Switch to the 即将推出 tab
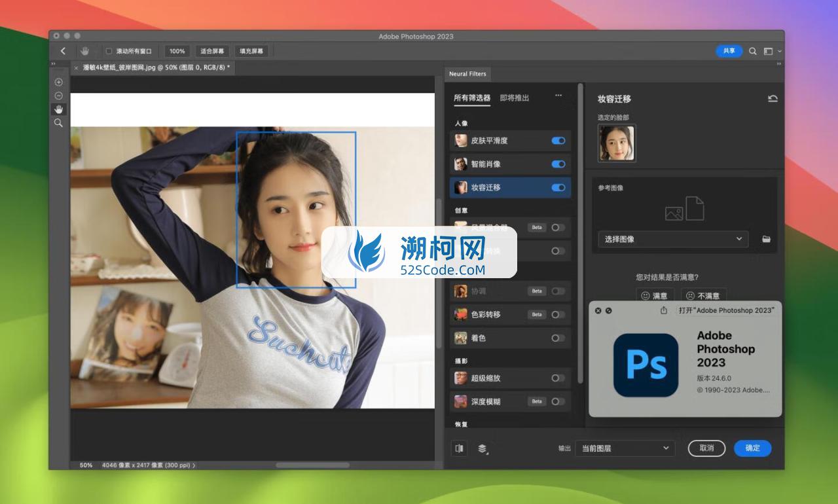This screenshot has height=504, width=838. coord(515,98)
